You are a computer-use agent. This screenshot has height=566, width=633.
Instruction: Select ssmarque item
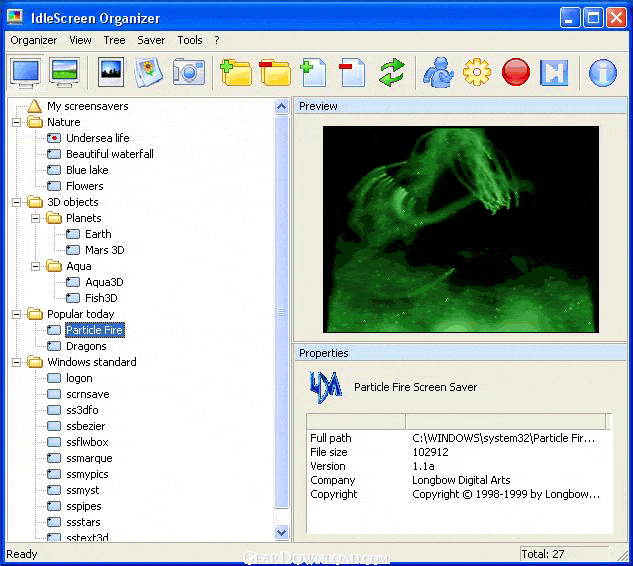pyautogui.click(x=89, y=459)
